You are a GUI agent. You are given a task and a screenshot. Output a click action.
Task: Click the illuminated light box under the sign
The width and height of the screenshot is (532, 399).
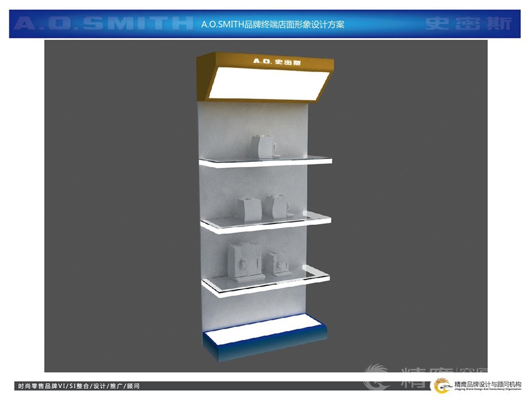pyautogui.click(x=269, y=83)
